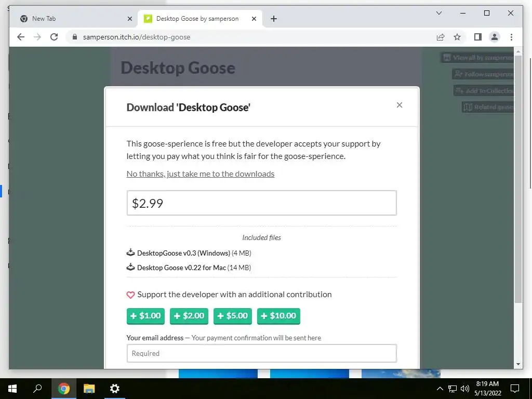Open File Explorer from taskbar

89,389
